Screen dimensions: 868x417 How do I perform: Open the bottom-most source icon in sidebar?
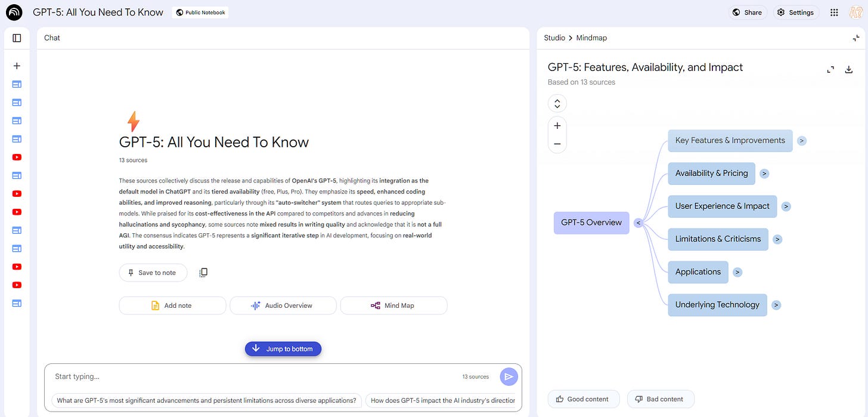(17, 303)
